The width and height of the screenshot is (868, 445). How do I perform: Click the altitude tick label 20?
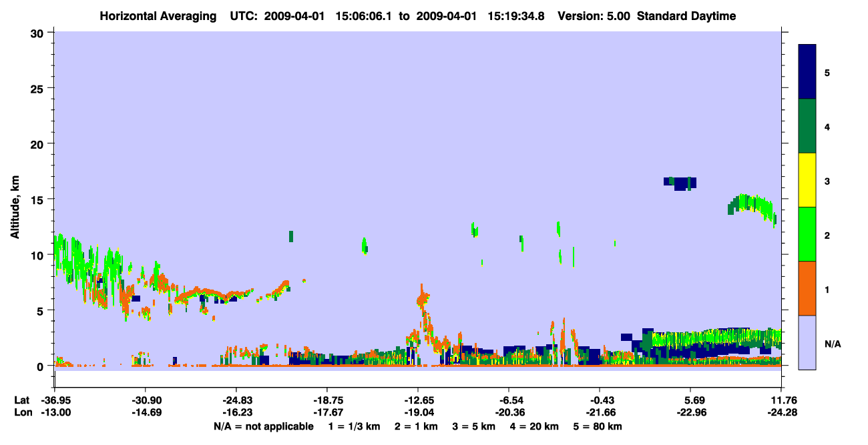point(39,143)
